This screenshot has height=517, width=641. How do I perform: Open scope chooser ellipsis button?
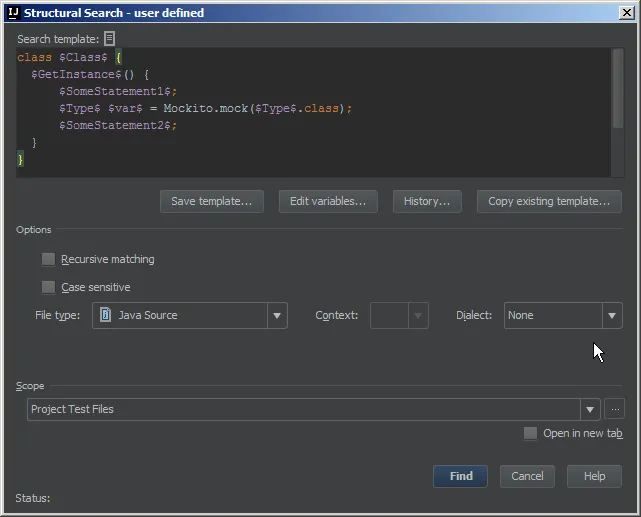pyautogui.click(x=615, y=409)
